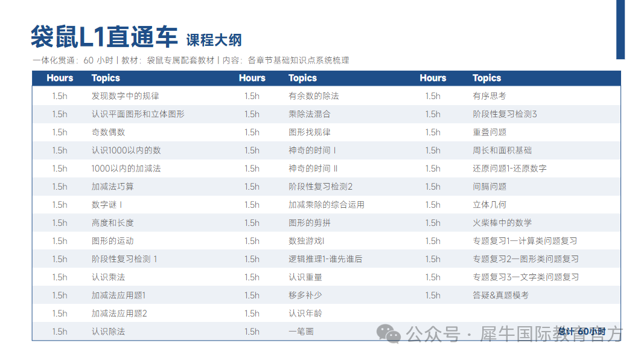Image resolution: width=644 pixels, height=360 pixels.
Task: Click the title "袋鼠L1直通车"
Action: (104, 37)
